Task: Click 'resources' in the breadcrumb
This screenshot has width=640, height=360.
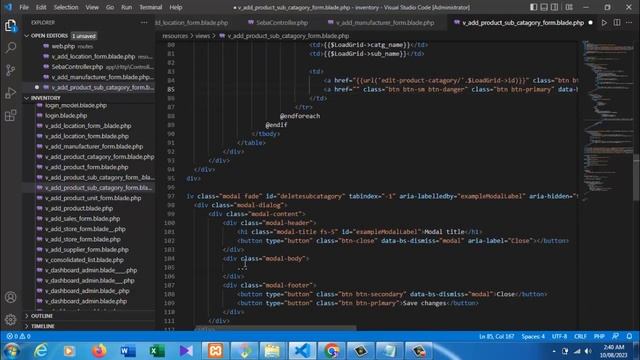Action: click(x=175, y=36)
